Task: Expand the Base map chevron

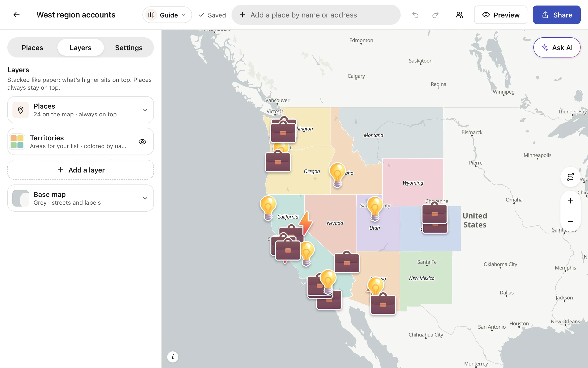Action: (x=145, y=198)
